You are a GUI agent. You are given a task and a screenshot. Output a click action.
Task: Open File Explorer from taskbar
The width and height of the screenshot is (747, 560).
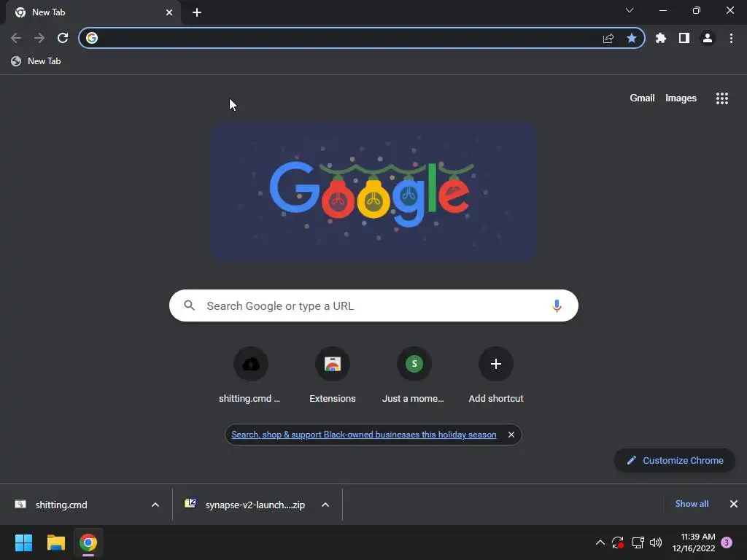tap(55, 542)
